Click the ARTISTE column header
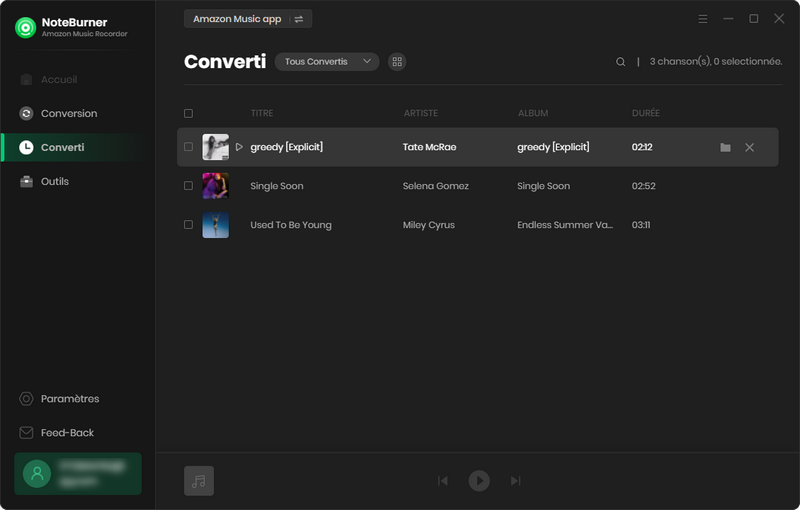The width and height of the screenshot is (800, 510). 420,113
